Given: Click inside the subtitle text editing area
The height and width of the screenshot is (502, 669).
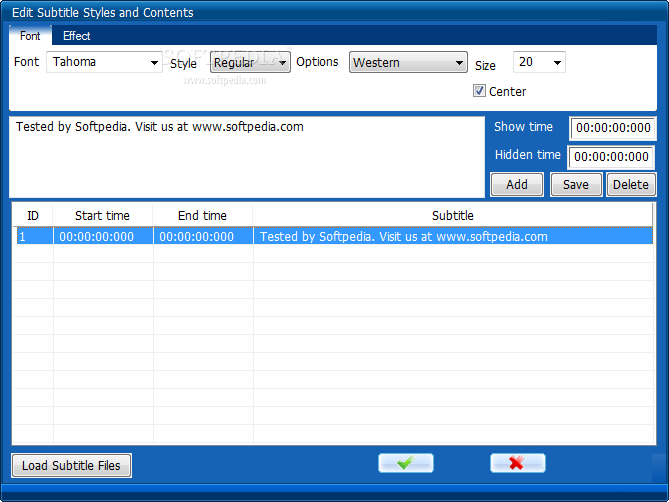Looking at the screenshot, I should click(x=247, y=157).
